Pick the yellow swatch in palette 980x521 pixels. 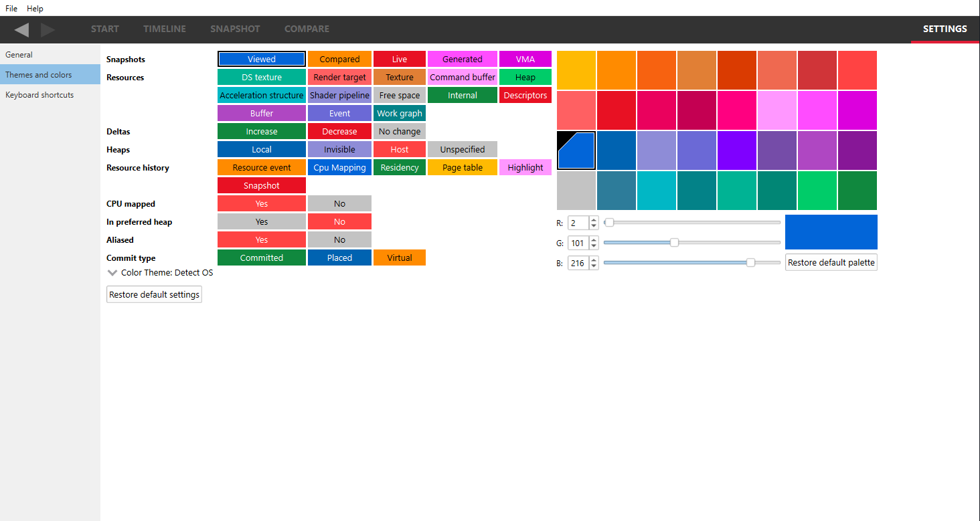point(576,70)
